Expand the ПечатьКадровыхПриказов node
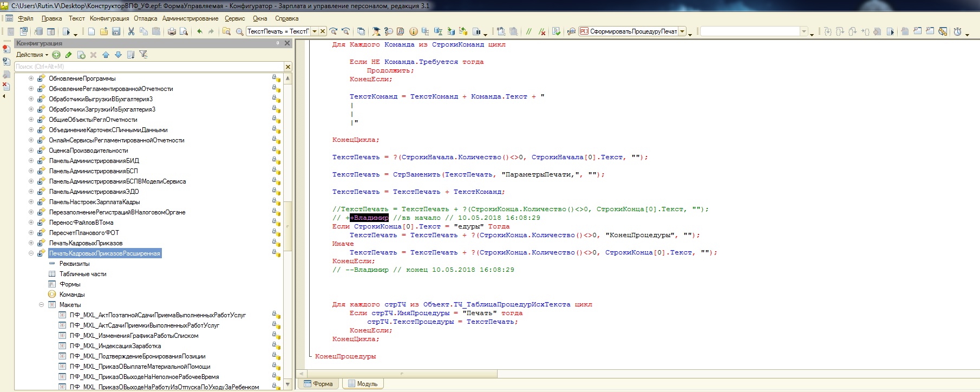This screenshot has height=392, width=980. point(31,243)
